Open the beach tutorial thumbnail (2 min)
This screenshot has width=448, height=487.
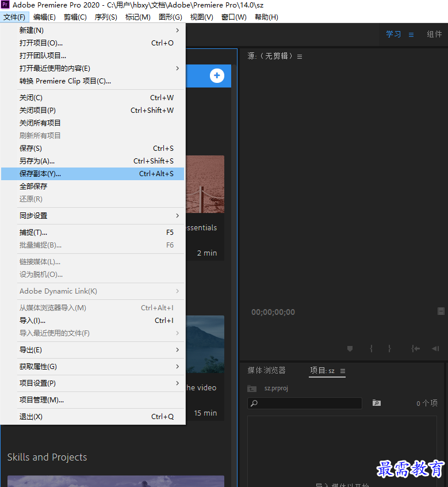pyautogui.click(x=205, y=184)
